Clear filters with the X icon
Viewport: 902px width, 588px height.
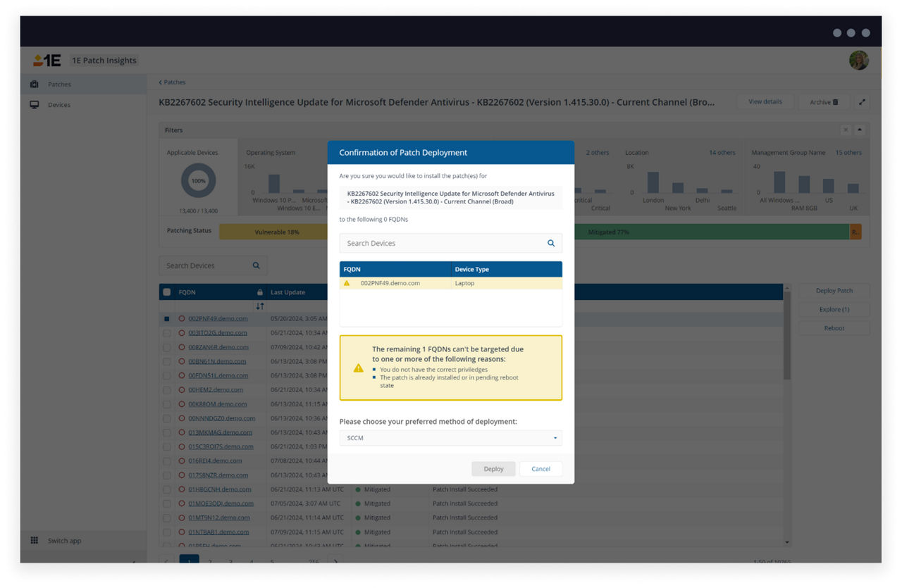846,130
